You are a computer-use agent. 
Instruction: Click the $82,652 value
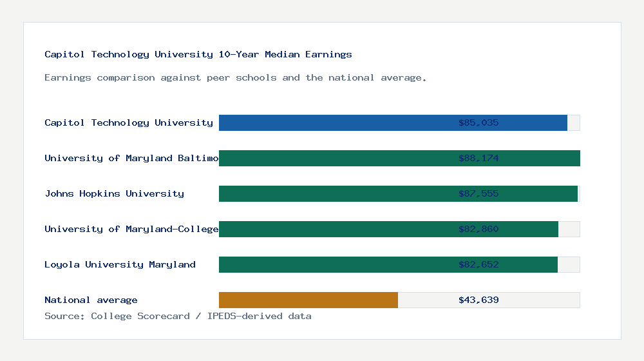point(478,264)
